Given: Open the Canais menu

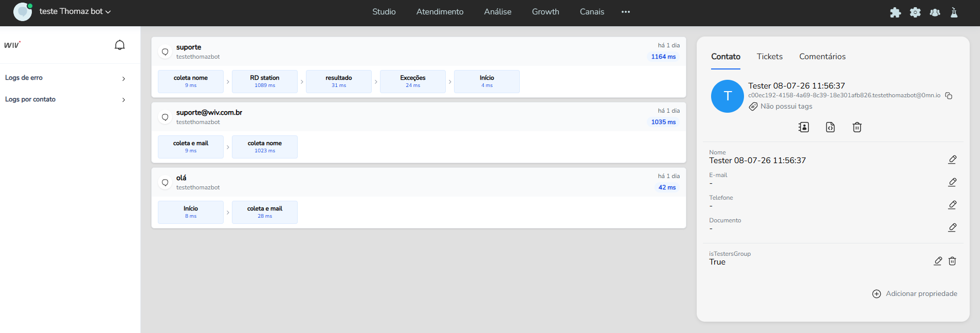Looking at the screenshot, I should tap(592, 12).
